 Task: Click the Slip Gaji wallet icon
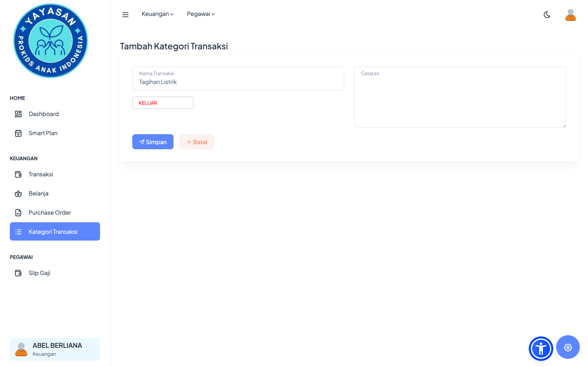pyautogui.click(x=18, y=273)
